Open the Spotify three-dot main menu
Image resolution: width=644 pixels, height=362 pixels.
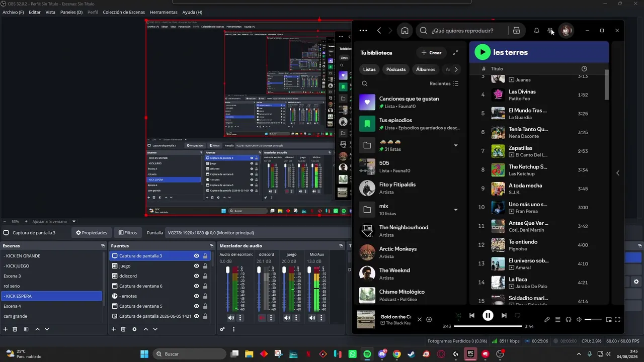(363, 31)
